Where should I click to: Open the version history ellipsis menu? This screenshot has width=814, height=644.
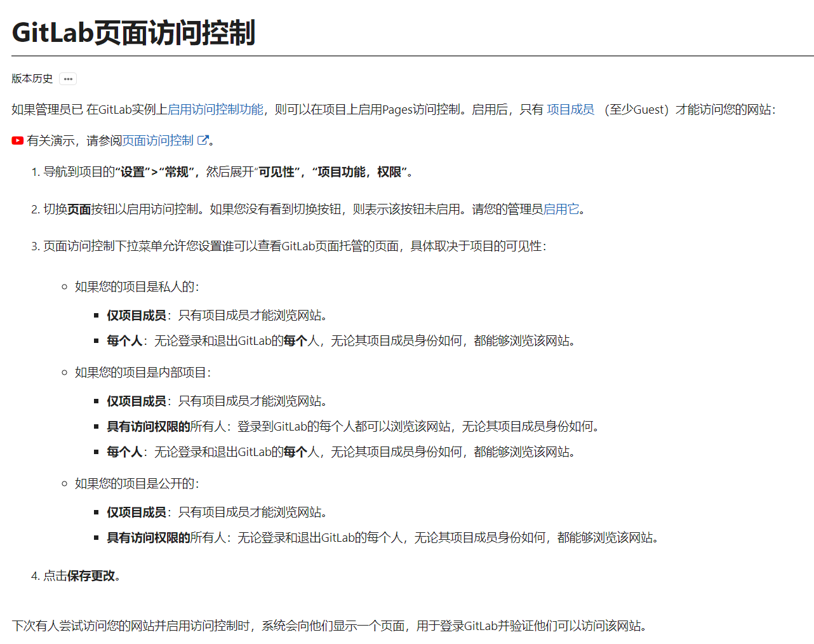tap(68, 79)
